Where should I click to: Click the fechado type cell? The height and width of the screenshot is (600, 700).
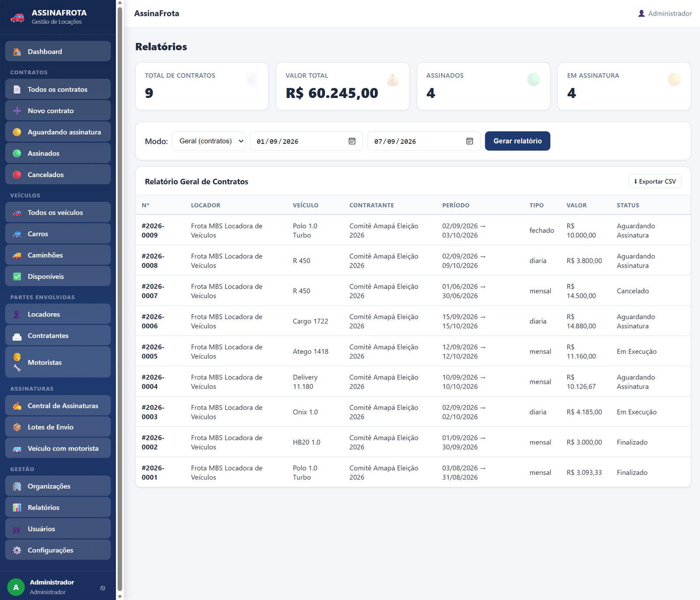(542, 230)
